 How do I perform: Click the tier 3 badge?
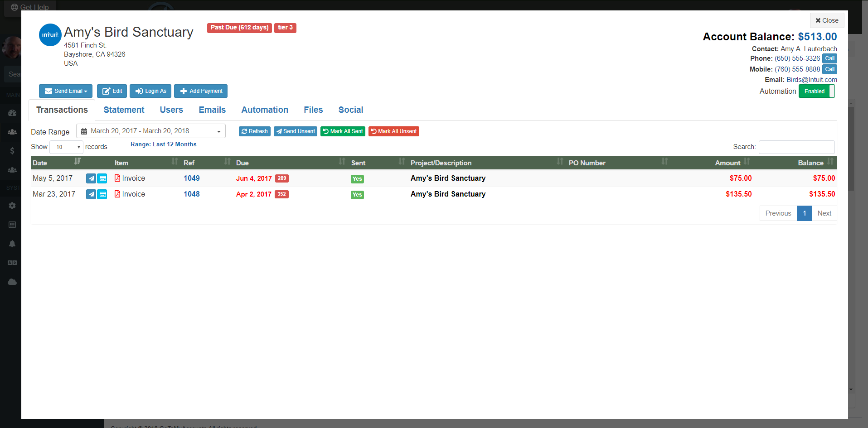coord(285,28)
